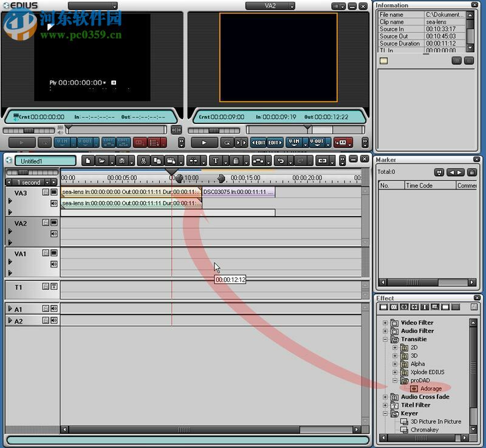Image resolution: width=486 pixels, height=448 pixels.
Task: Create a title with the T tool
Action: click(216, 160)
